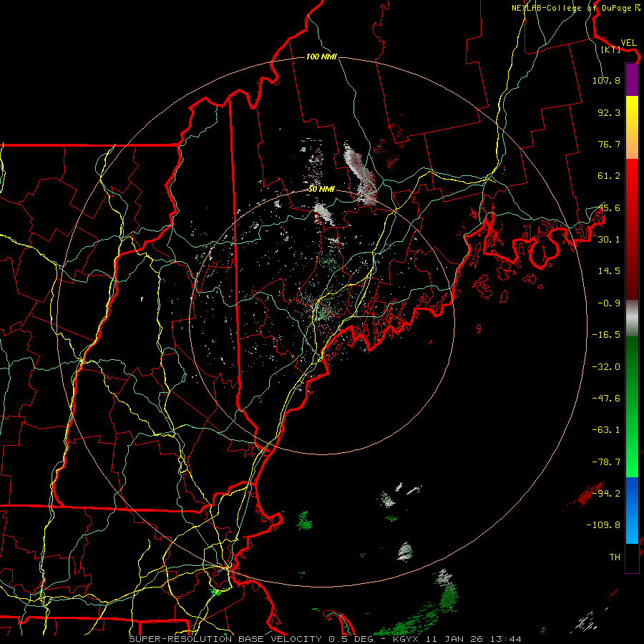Click the -109.8 velocity legend value
644x644 pixels.
click(x=603, y=525)
